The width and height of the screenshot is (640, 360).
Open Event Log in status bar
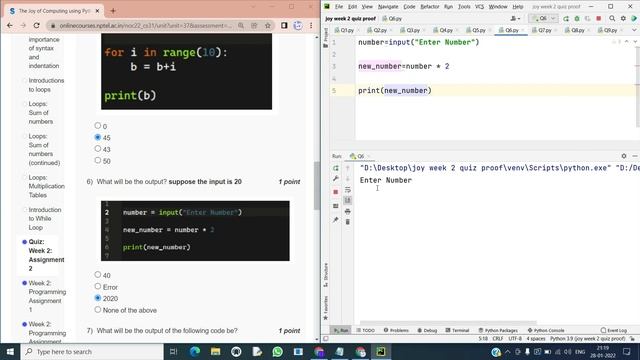coord(614,330)
